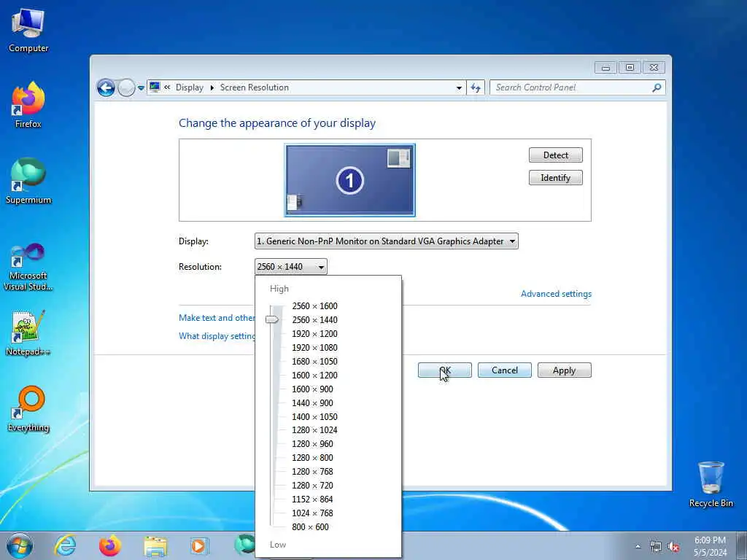This screenshot has height=560, width=747.
Task: Launch Firefox from the desktop shortcut
Action: point(28,105)
